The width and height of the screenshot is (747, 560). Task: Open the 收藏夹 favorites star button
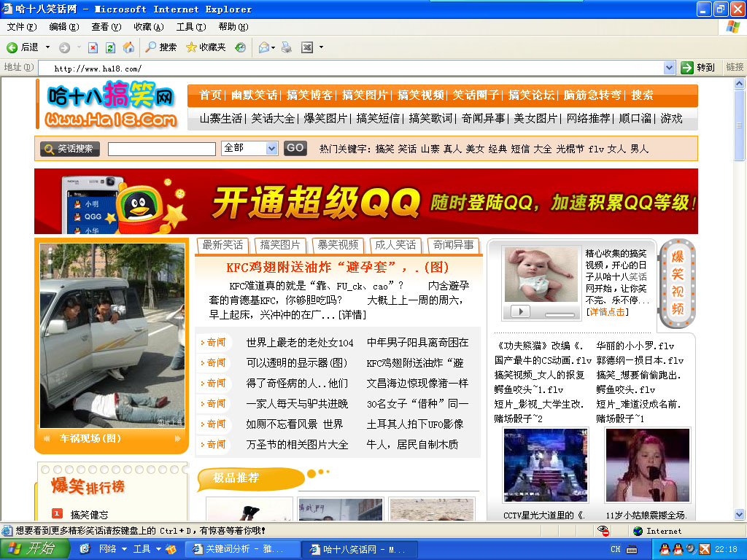coord(205,47)
